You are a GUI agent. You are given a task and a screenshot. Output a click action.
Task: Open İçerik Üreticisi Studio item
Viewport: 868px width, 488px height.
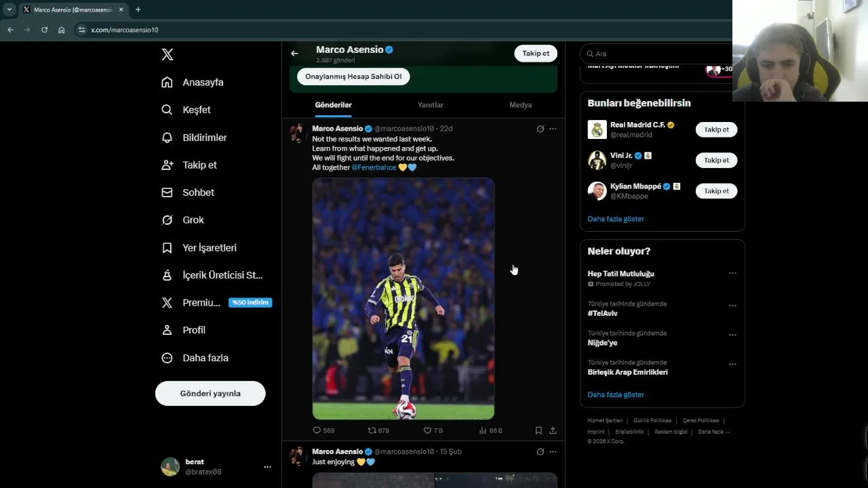pos(212,275)
